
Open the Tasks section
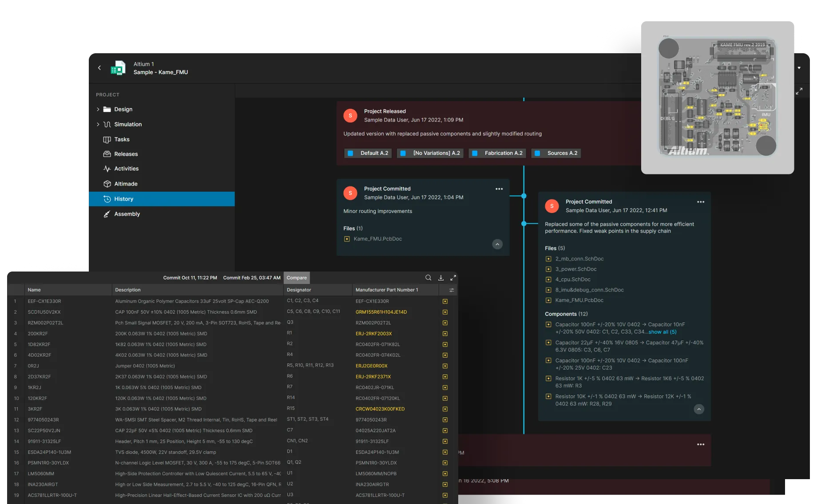(122, 140)
